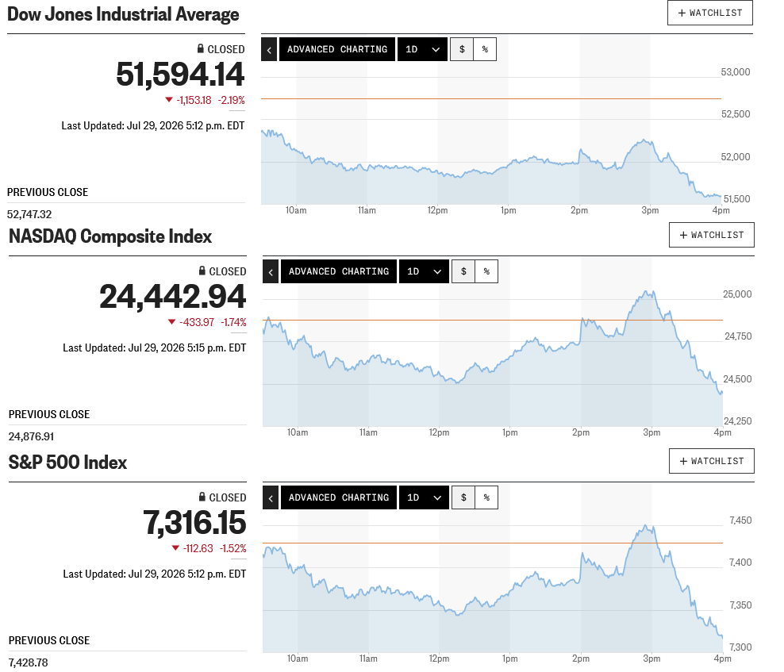Open the S&P 500 1D timeframe dropdown

point(424,497)
